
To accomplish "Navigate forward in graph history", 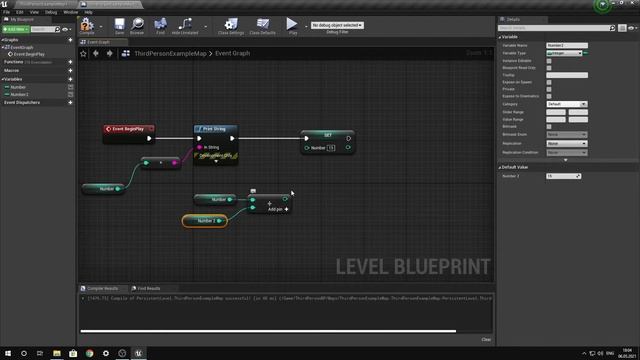I will [109, 53].
